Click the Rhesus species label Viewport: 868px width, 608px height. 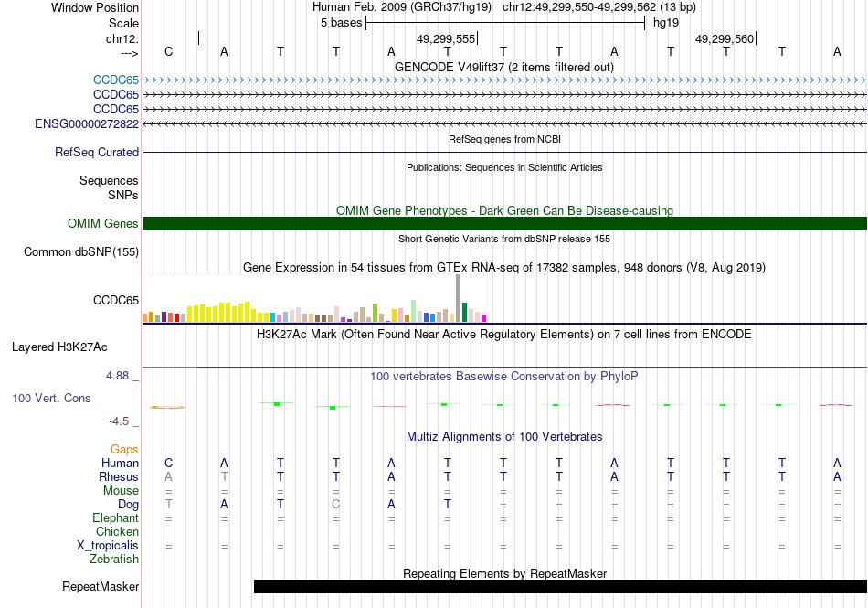119,476
